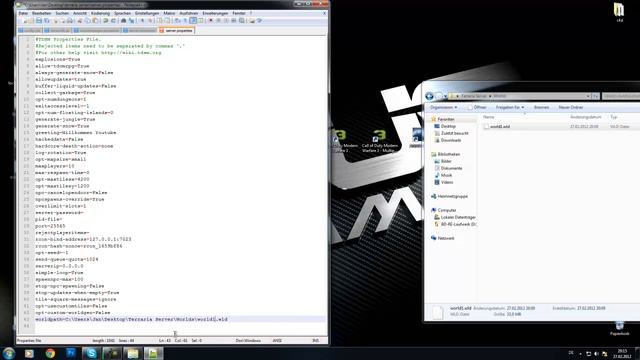The height and width of the screenshot is (360, 640).
Task: Open the Ansicht menu
Action: click(x=80, y=13)
